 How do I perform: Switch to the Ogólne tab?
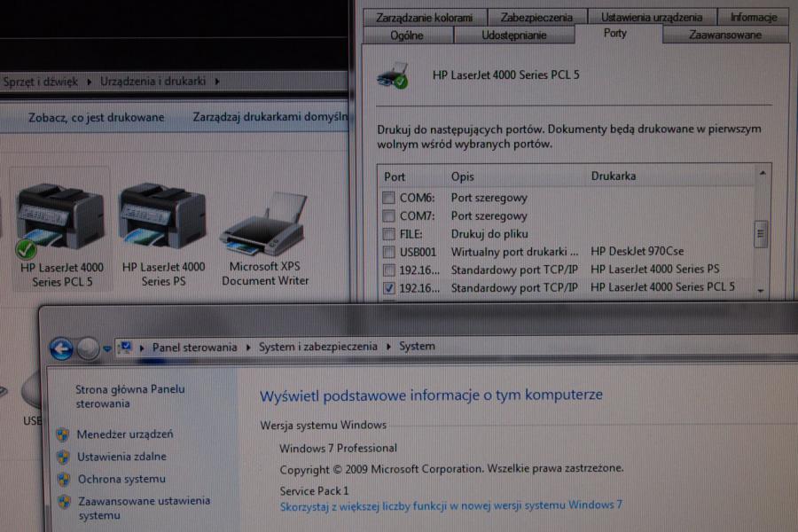[x=407, y=35]
